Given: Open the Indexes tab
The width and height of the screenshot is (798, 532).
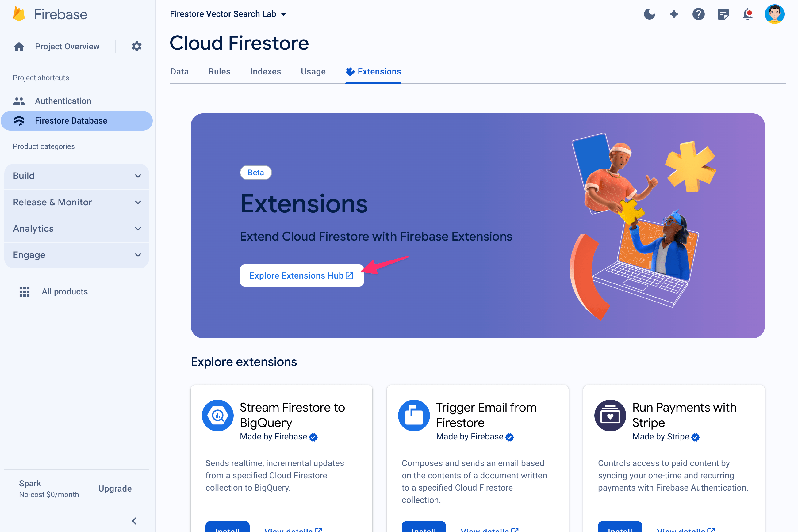Looking at the screenshot, I should (x=266, y=71).
